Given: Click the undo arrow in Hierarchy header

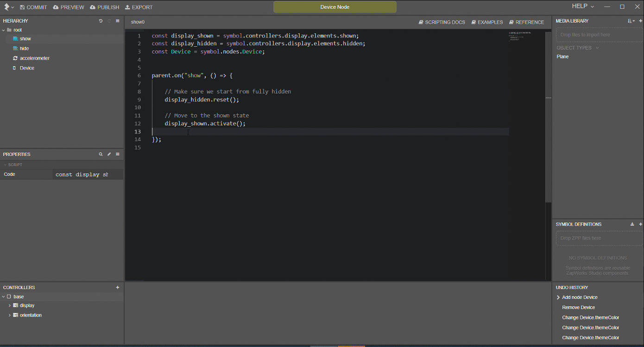Looking at the screenshot, I should pyautogui.click(x=101, y=20).
